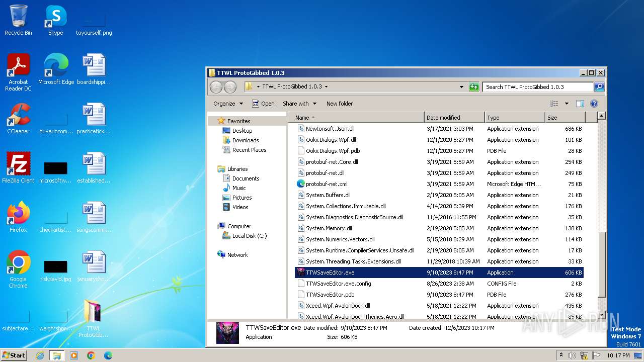Click the clock showing 10:17 PM

[x=618, y=355]
